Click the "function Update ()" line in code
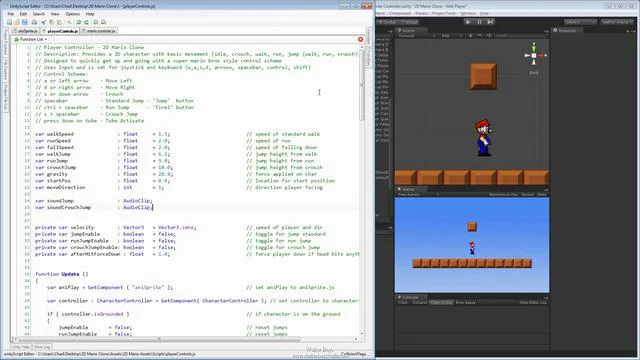This screenshot has height=360, width=640. tap(62, 274)
